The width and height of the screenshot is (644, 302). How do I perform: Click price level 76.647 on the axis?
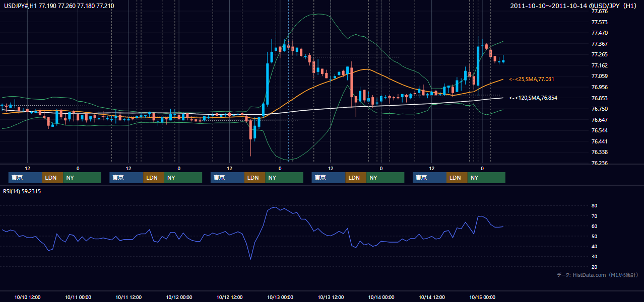(600, 120)
